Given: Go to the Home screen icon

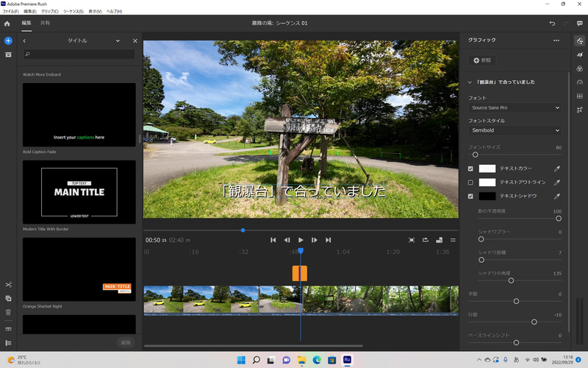Looking at the screenshot, I should coord(7,24).
